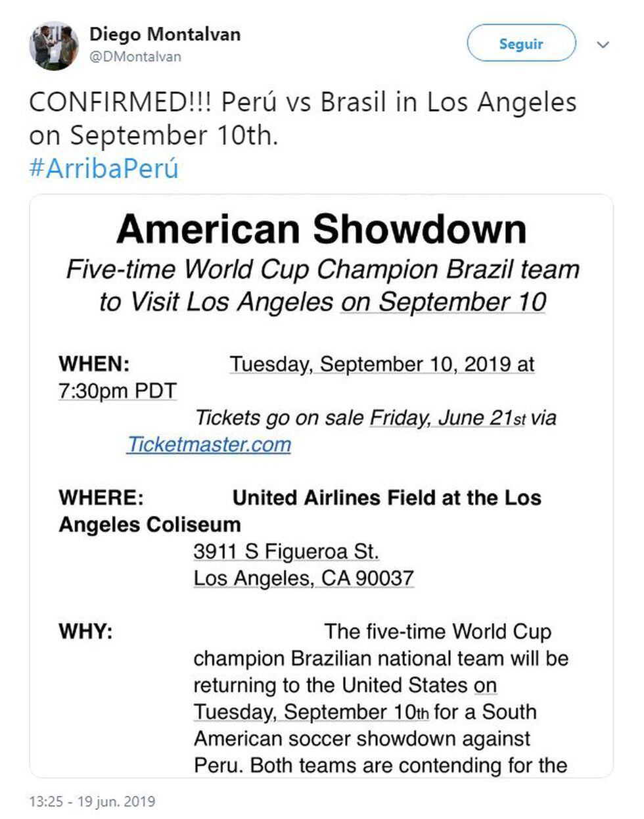Click the United Airlines Field venue text
Image resolution: width=644 pixels, height=819 pixels.
click(x=386, y=498)
